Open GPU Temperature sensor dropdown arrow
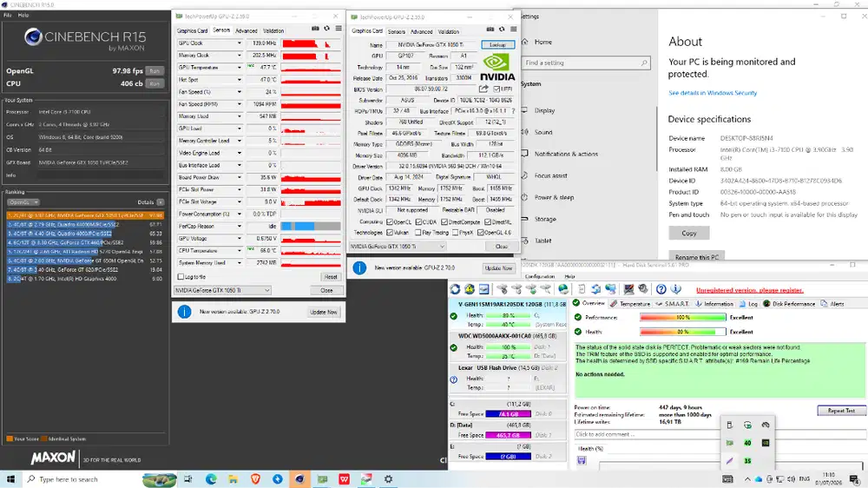The height and width of the screenshot is (488, 868). pos(240,67)
